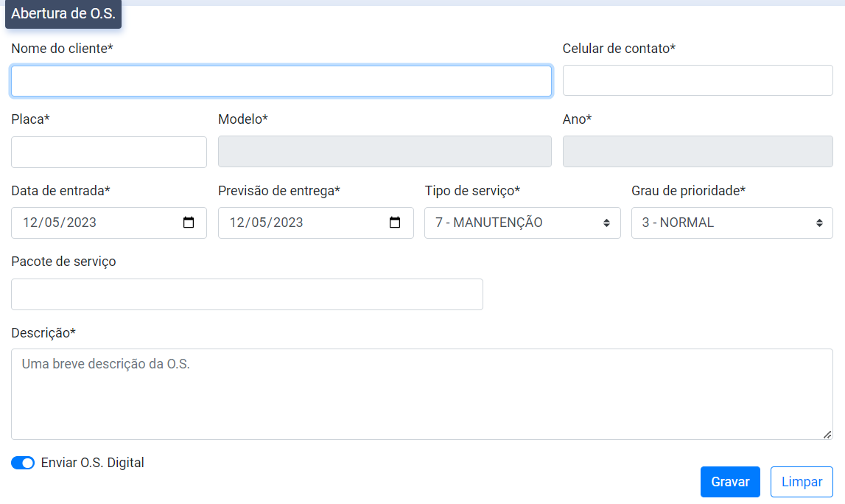Click the Limpar button

802,482
